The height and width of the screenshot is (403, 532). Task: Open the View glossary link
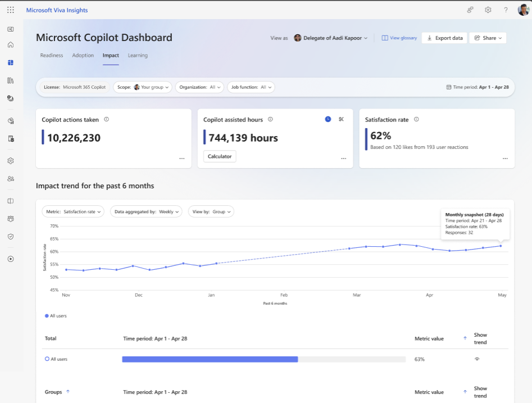pos(399,38)
